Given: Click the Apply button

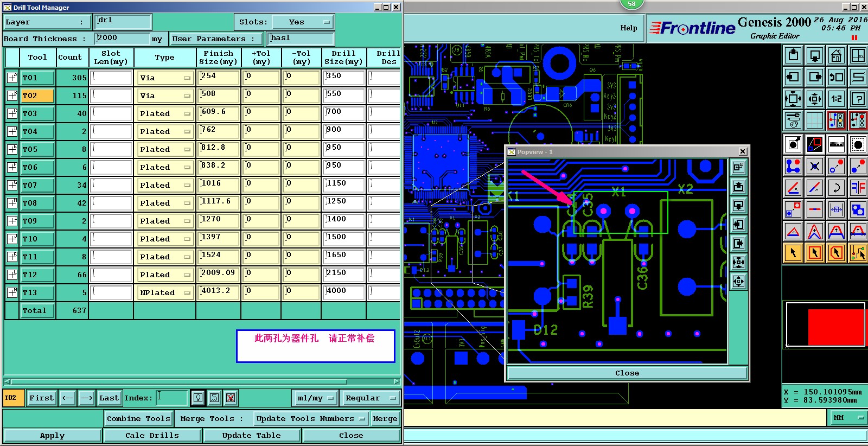Looking at the screenshot, I should [52, 435].
